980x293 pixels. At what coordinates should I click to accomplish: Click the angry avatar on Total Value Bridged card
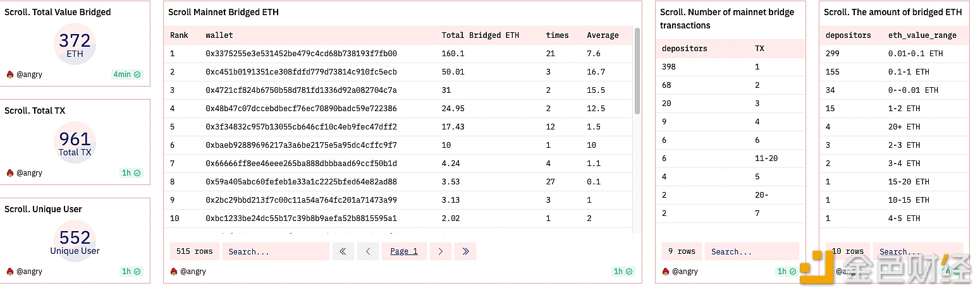click(x=10, y=75)
